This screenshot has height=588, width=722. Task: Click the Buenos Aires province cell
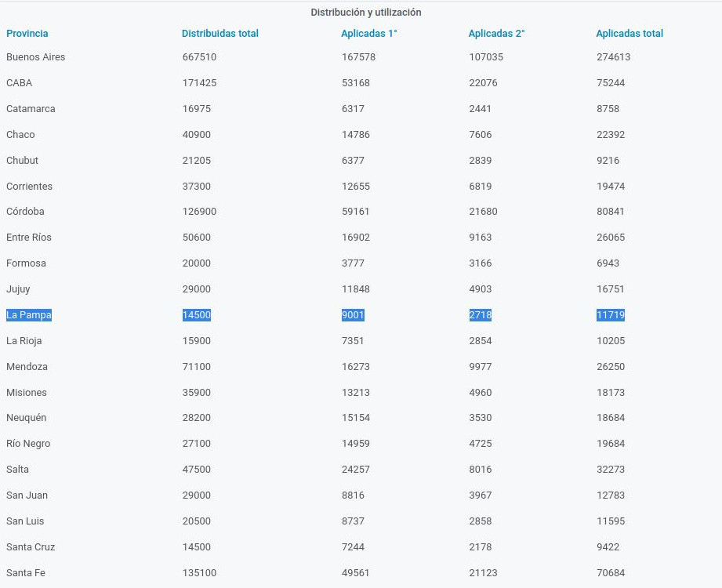[36, 57]
